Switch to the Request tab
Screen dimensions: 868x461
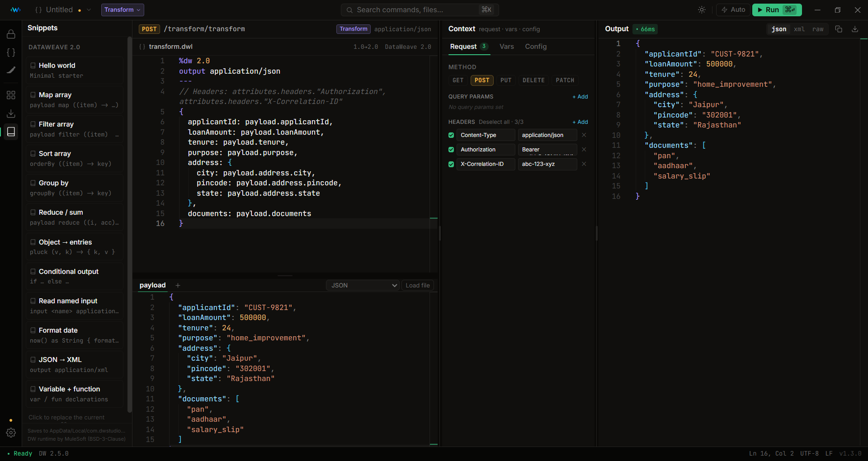[469, 47]
